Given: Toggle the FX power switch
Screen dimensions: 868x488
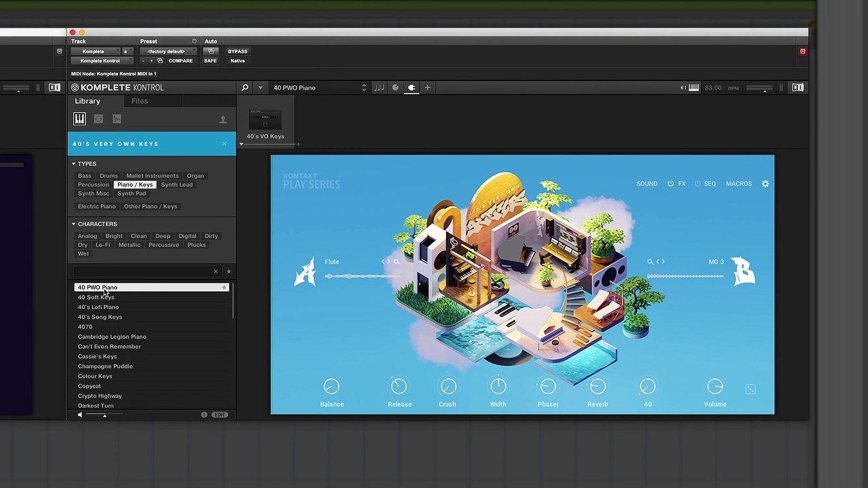Looking at the screenshot, I should coord(671,184).
